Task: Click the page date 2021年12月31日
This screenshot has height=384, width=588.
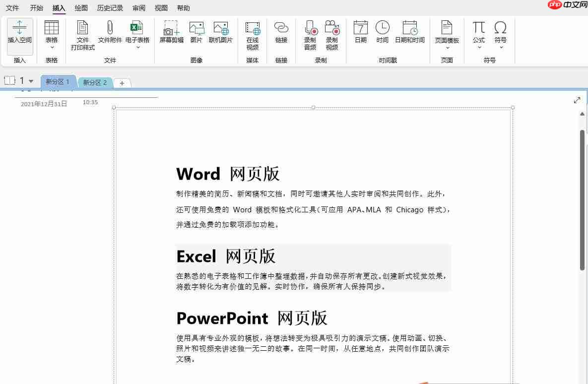Action: 44,104
